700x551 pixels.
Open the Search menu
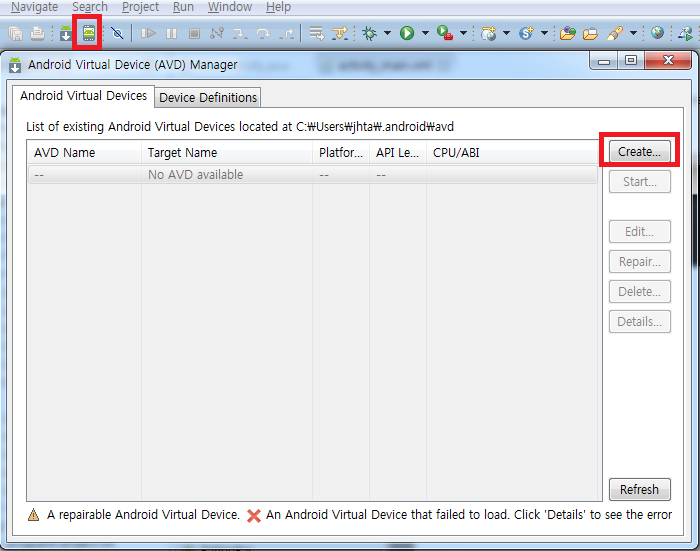tap(90, 7)
